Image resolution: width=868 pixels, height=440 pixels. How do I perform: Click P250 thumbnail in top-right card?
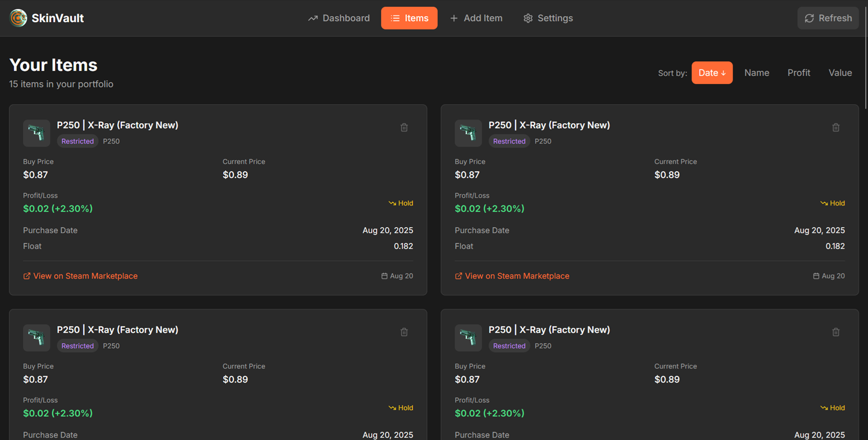[468, 133]
